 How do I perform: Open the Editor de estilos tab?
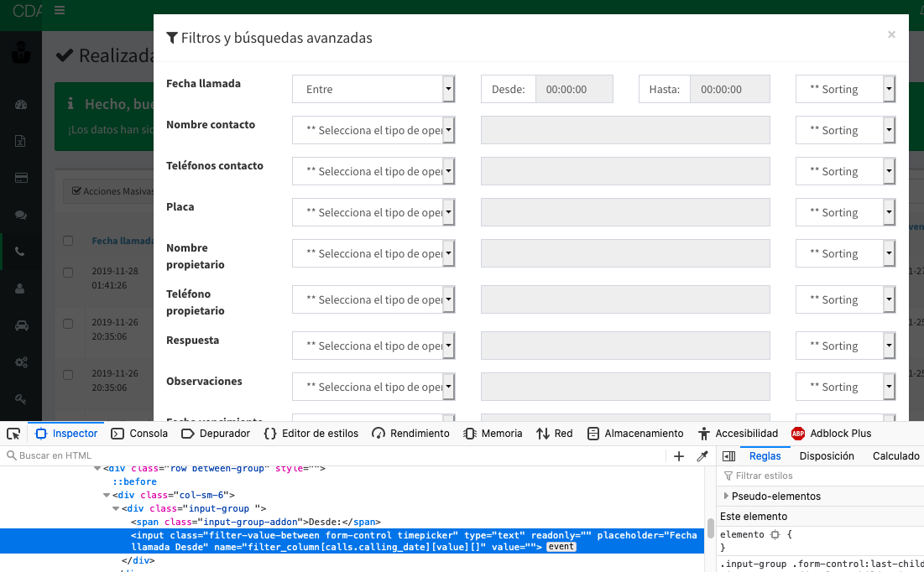point(311,434)
